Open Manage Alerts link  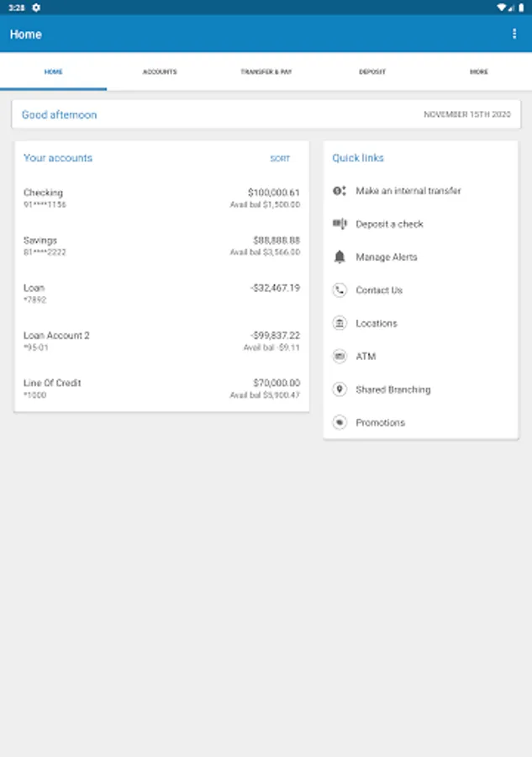[x=420, y=257]
